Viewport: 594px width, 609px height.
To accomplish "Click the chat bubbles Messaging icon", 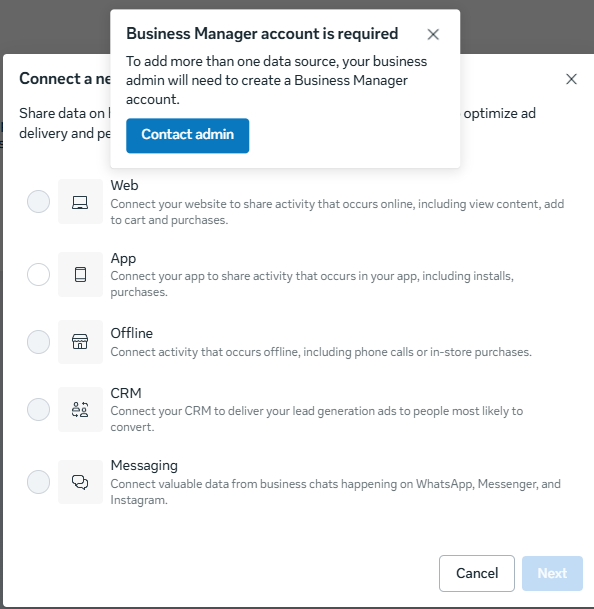I will point(80,482).
